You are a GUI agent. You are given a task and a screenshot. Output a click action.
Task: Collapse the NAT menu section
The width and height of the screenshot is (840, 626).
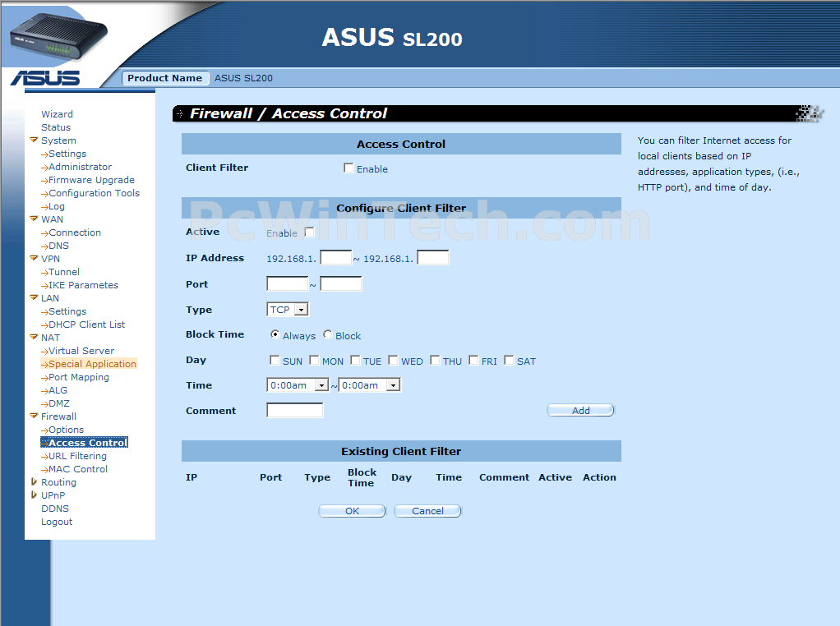(34, 338)
